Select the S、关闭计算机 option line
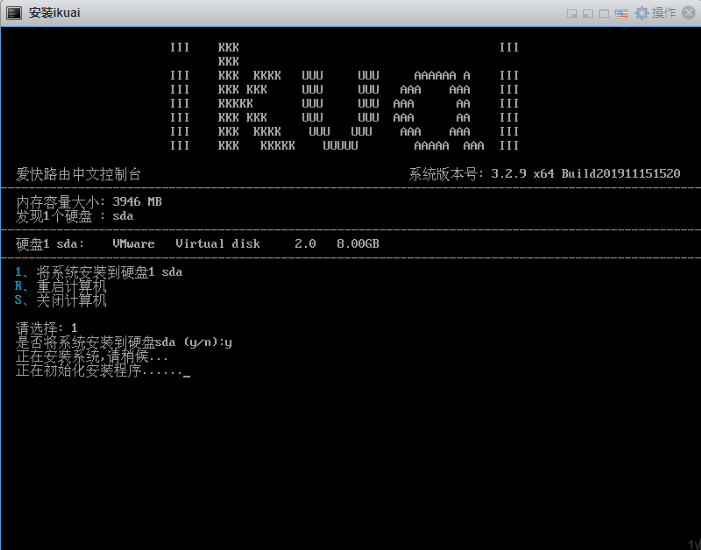Viewport: 701px width, 550px height. (x=60, y=300)
